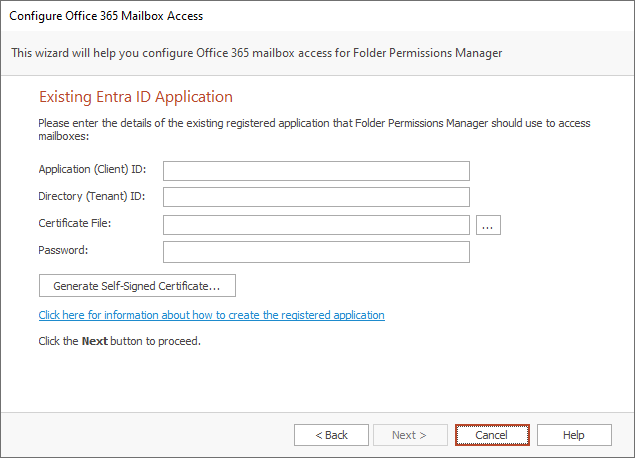The image size is (635, 458).
Task: Click the 'Directory (Tenant) ID:' label
Action: [x=92, y=196]
